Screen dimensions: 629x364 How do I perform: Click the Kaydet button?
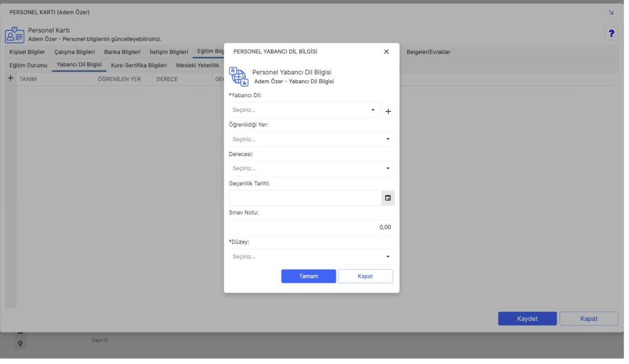(x=527, y=318)
